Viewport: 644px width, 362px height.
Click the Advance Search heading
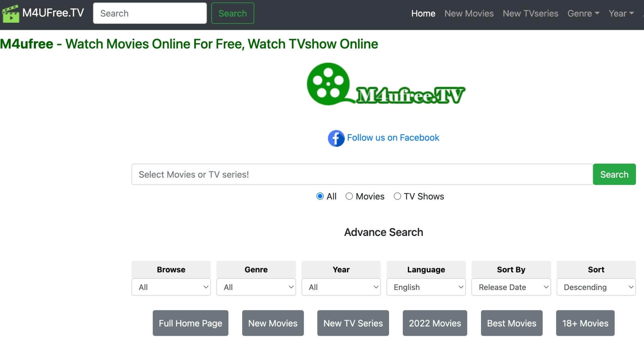coord(384,232)
